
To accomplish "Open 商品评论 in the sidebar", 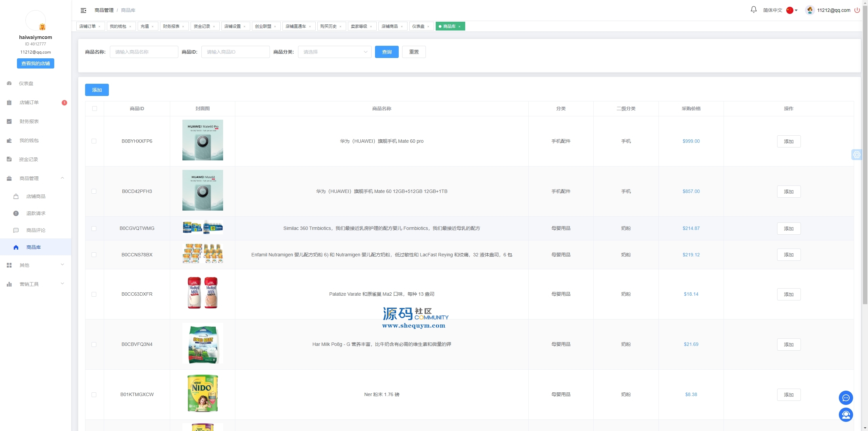I will [x=36, y=230].
